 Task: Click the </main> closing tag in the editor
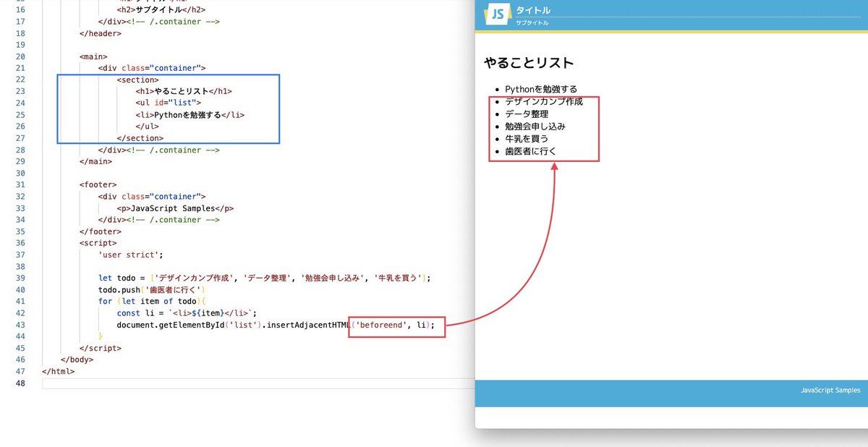point(95,161)
